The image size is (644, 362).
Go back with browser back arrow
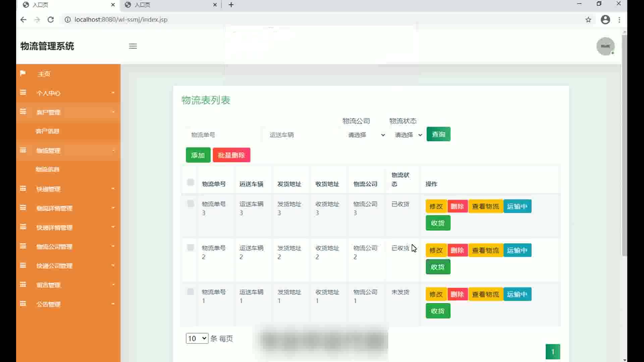point(23,20)
